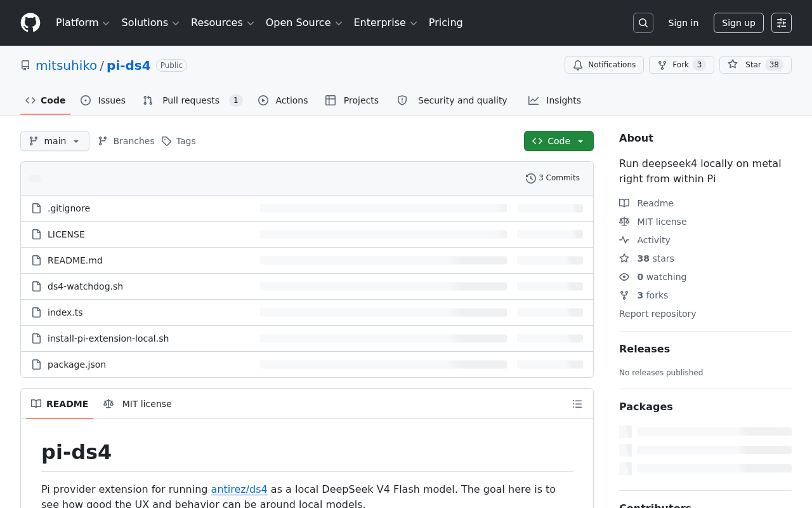
Task: Click the file icon next to index.ts
Action: (37, 312)
